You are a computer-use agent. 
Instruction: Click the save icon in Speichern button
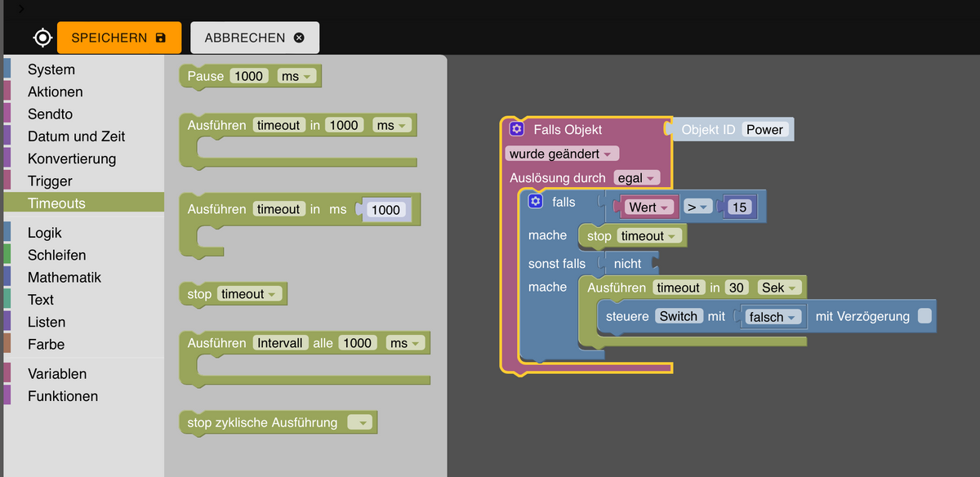160,38
